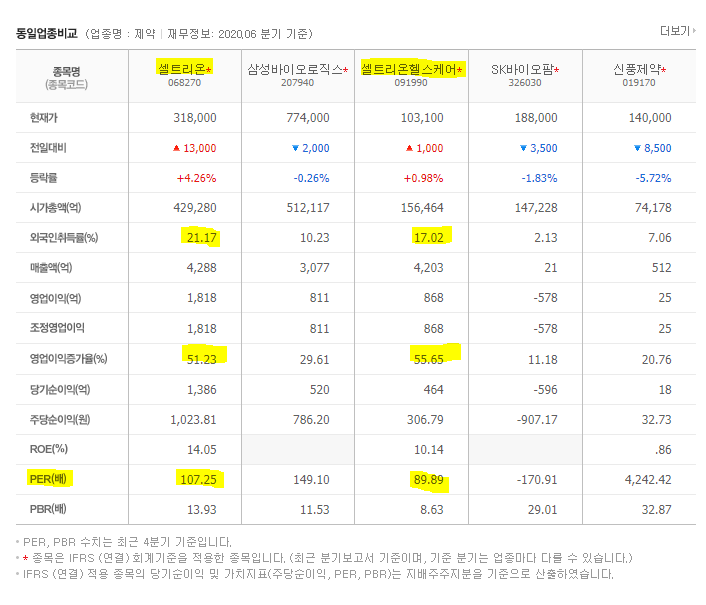706x605 pixels.
Task: Open 셀트리온 stock link
Action: 182,69
